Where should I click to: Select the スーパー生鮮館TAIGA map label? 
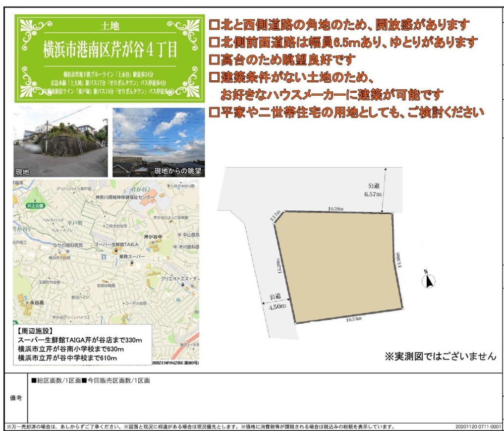point(117,245)
